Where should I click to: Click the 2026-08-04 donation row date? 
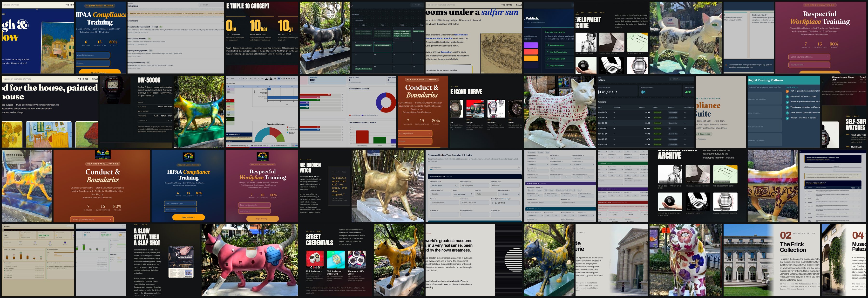(x=603, y=113)
